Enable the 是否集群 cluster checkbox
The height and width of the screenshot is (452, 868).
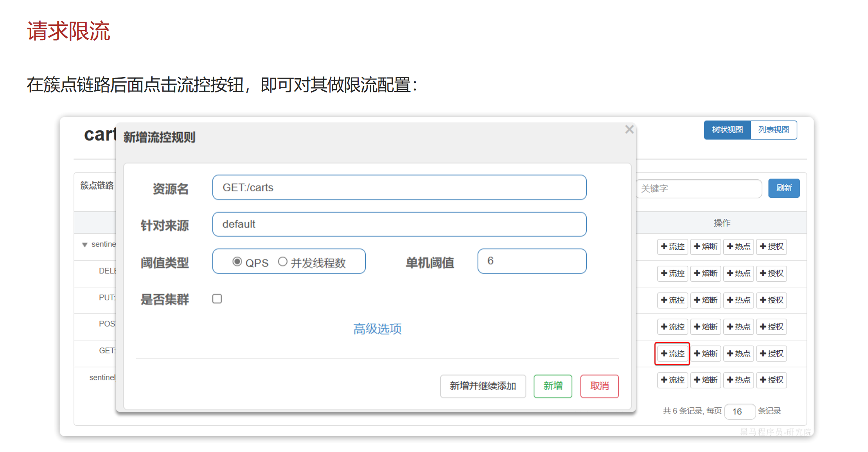pos(217,299)
